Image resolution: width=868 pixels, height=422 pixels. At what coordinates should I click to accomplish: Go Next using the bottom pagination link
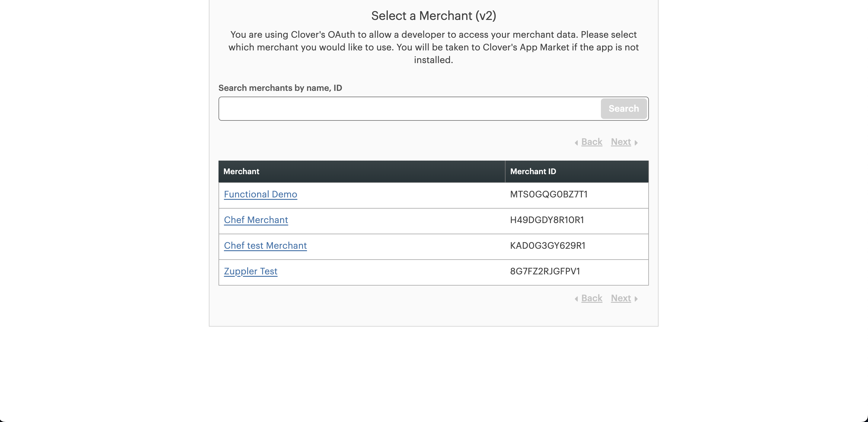point(621,298)
